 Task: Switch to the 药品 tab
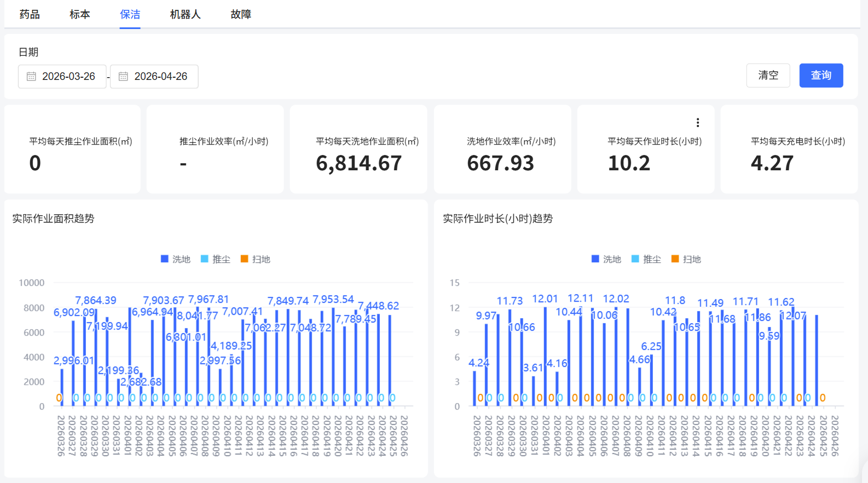pos(30,14)
